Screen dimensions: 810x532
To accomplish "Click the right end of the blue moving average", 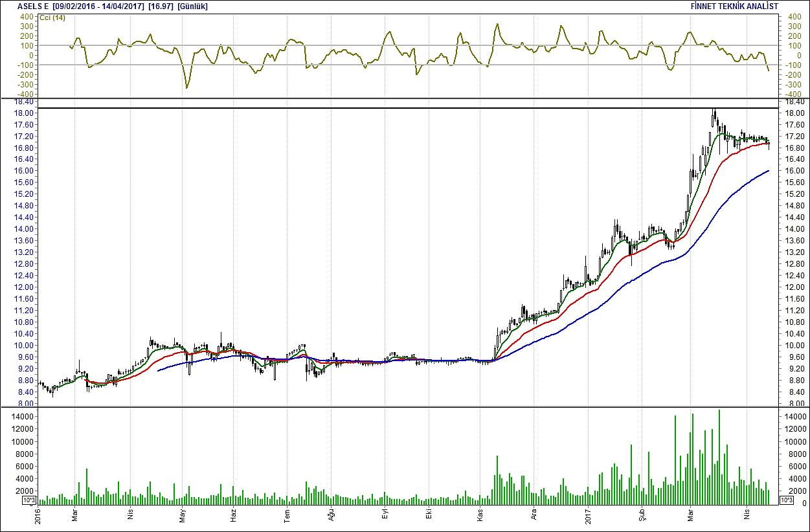I will 768,171.
